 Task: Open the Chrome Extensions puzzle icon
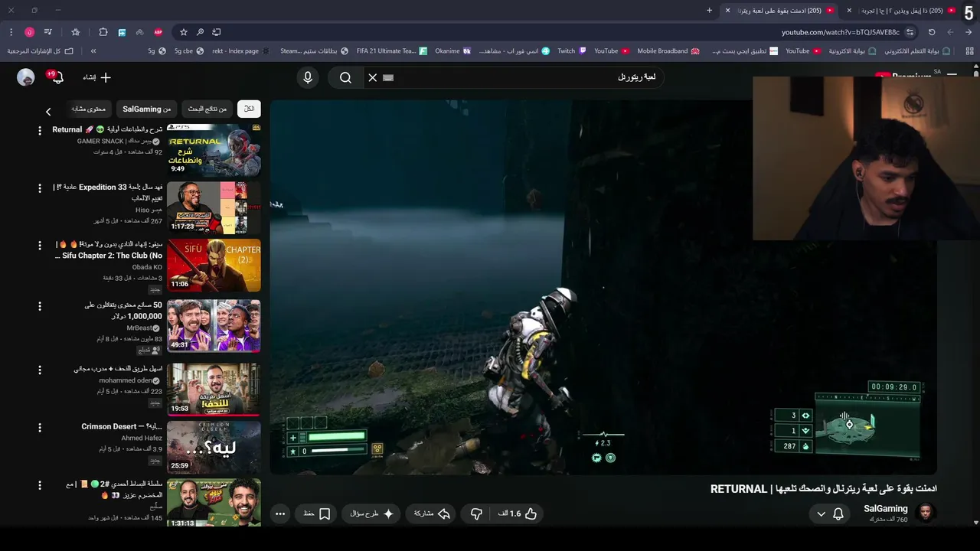click(x=103, y=32)
